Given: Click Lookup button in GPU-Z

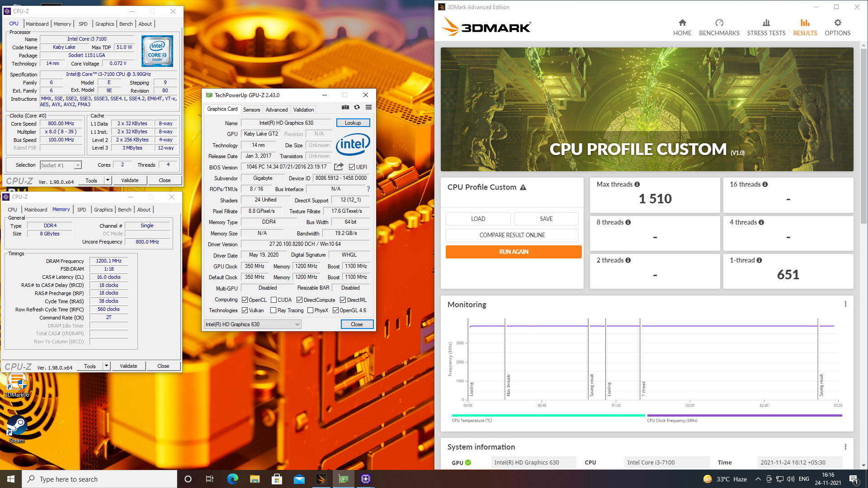Looking at the screenshot, I should [x=353, y=123].
